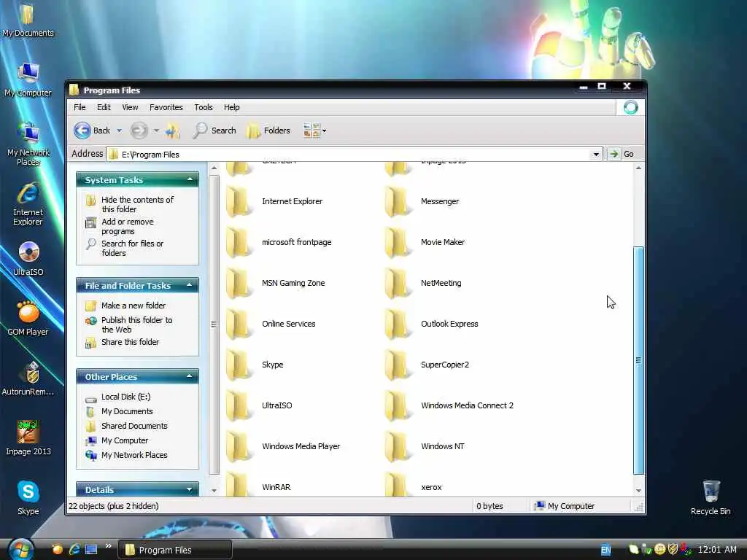747x560 pixels.
Task: Go up one folder level icon
Action: pos(173,131)
